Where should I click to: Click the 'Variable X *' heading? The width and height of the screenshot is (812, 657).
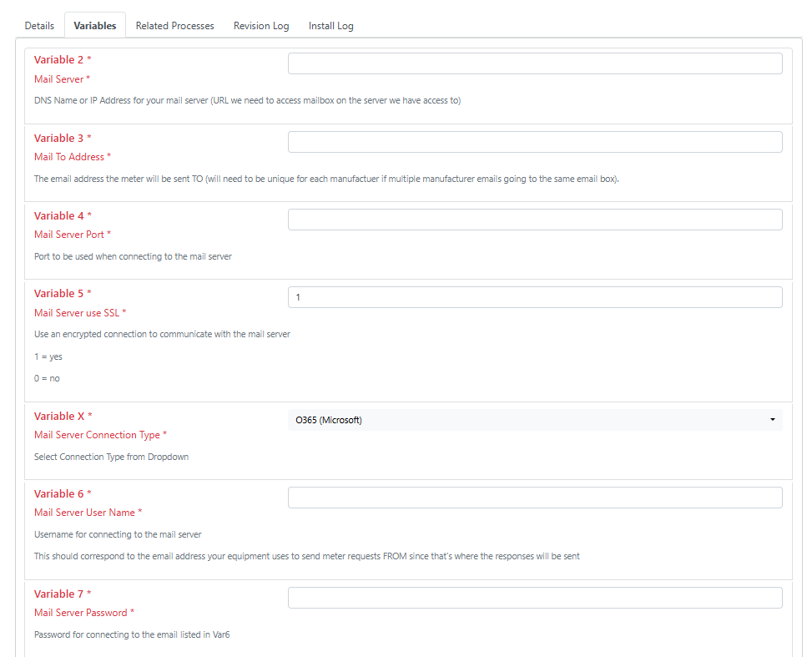(63, 416)
